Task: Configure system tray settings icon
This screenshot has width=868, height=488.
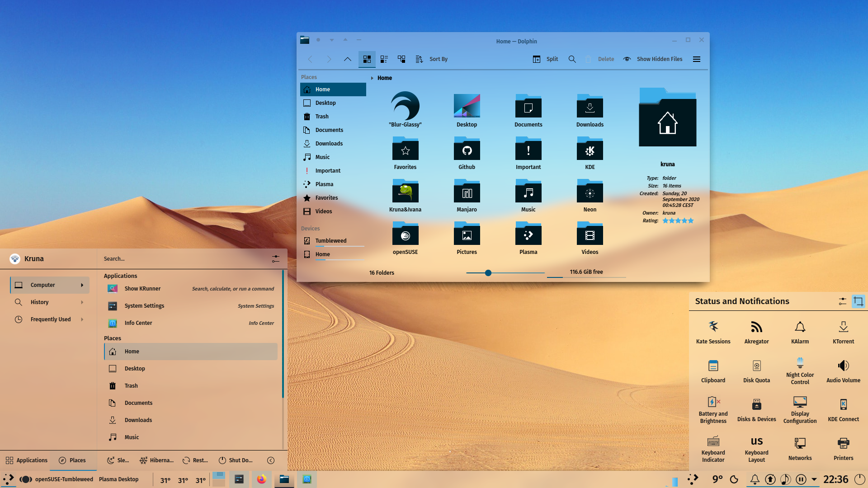Action: tap(842, 301)
